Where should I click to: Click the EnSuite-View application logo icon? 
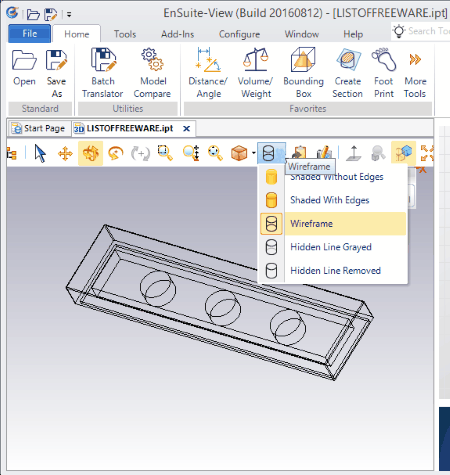point(13,13)
